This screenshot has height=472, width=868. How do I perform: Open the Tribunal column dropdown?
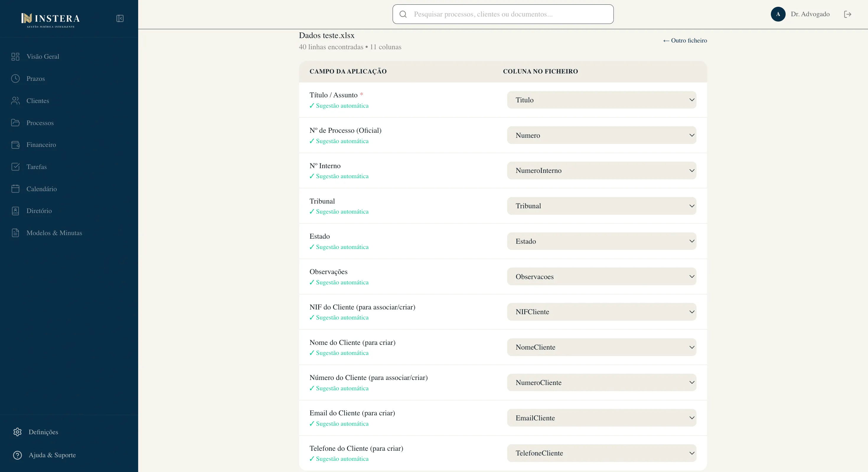pos(601,206)
